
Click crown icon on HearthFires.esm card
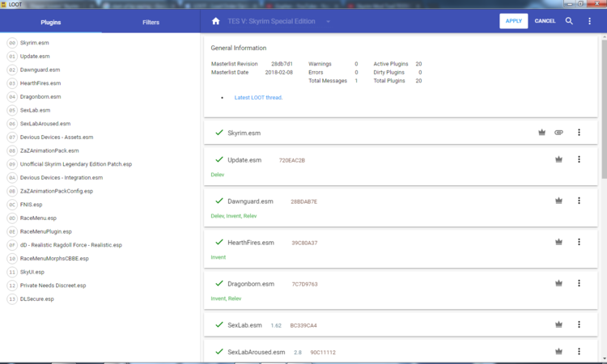point(558,242)
